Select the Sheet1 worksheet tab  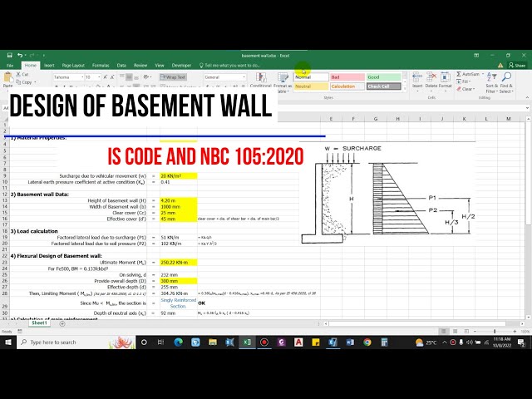click(x=39, y=323)
